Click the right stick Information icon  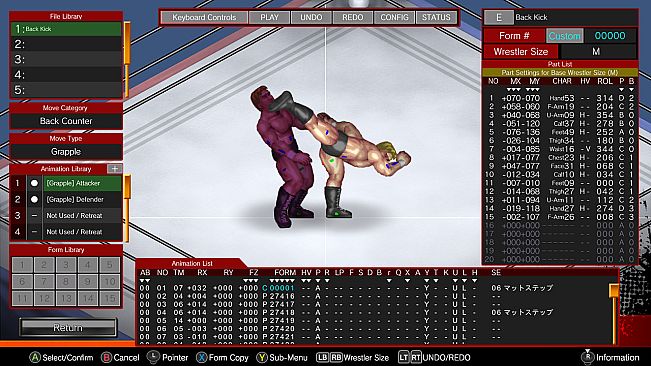[587, 356]
